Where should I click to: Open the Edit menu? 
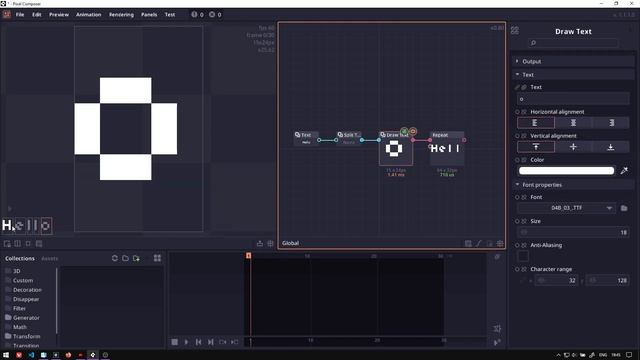tap(37, 15)
